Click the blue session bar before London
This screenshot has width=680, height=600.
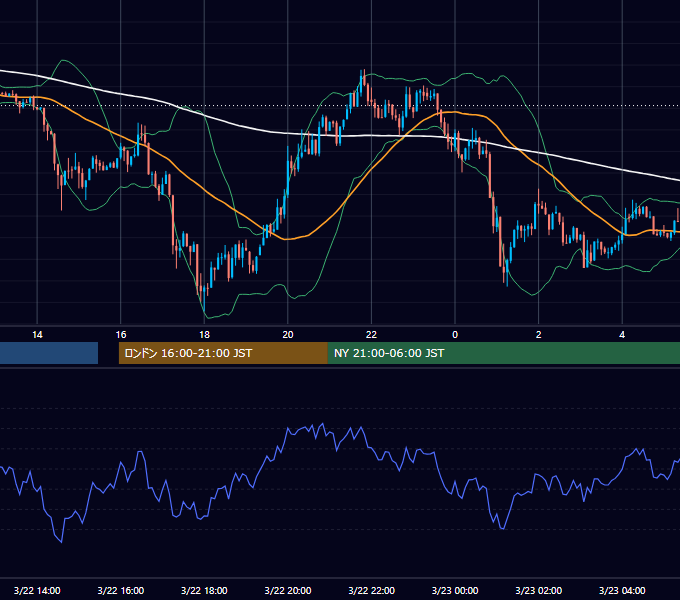[x=49, y=353]
